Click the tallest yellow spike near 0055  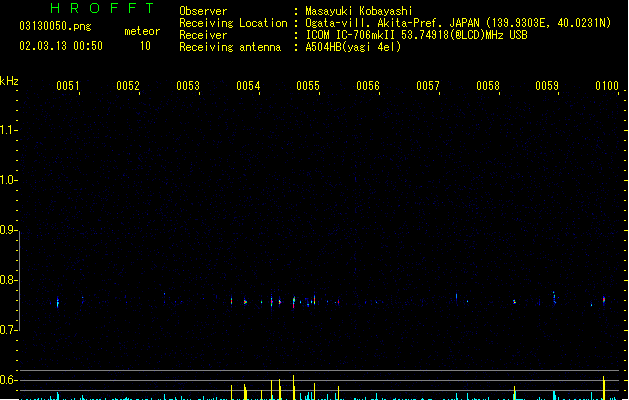point(294,387)
